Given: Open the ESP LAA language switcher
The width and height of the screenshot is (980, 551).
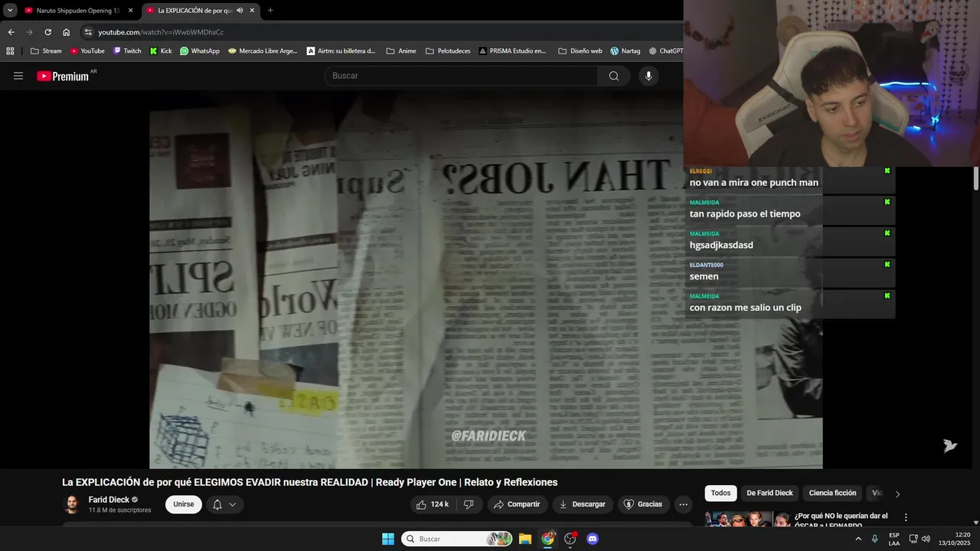Looking at the screenshot, I should tap(894, 539).
